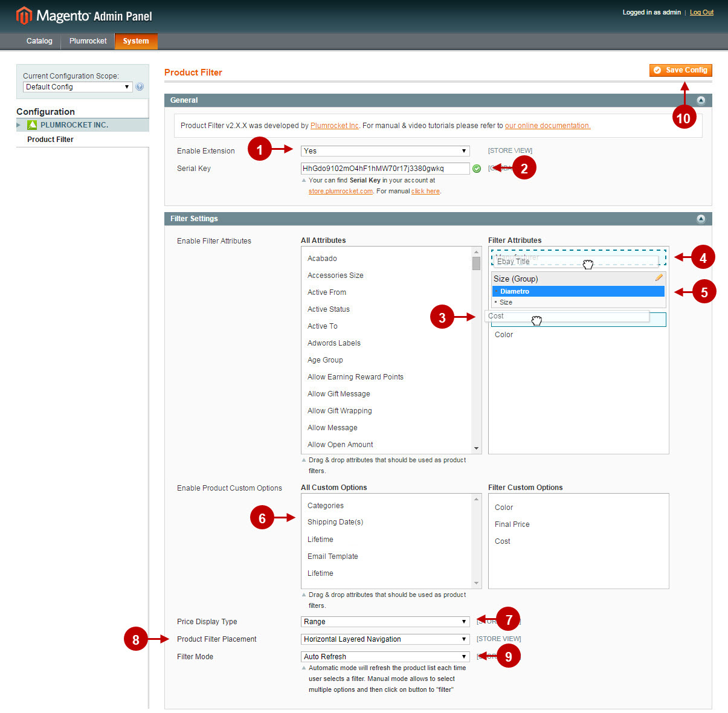Select the Active To attribute
The height and width of the screenshot is (713, 728).
[x=323, y=326]
